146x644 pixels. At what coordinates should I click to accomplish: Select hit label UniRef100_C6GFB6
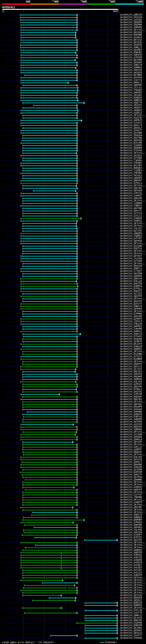[x=131, y=623]
